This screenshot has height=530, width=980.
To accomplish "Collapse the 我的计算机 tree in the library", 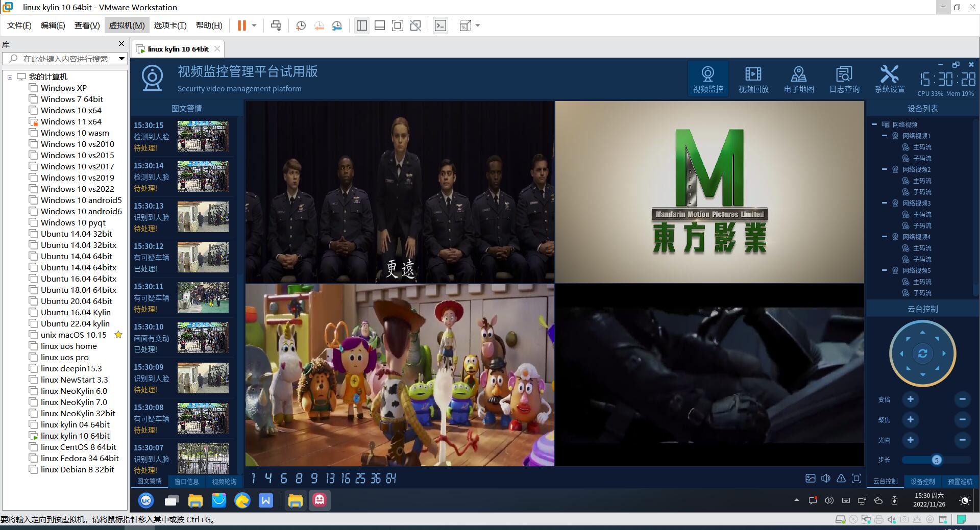I will (x=10, y=77).
